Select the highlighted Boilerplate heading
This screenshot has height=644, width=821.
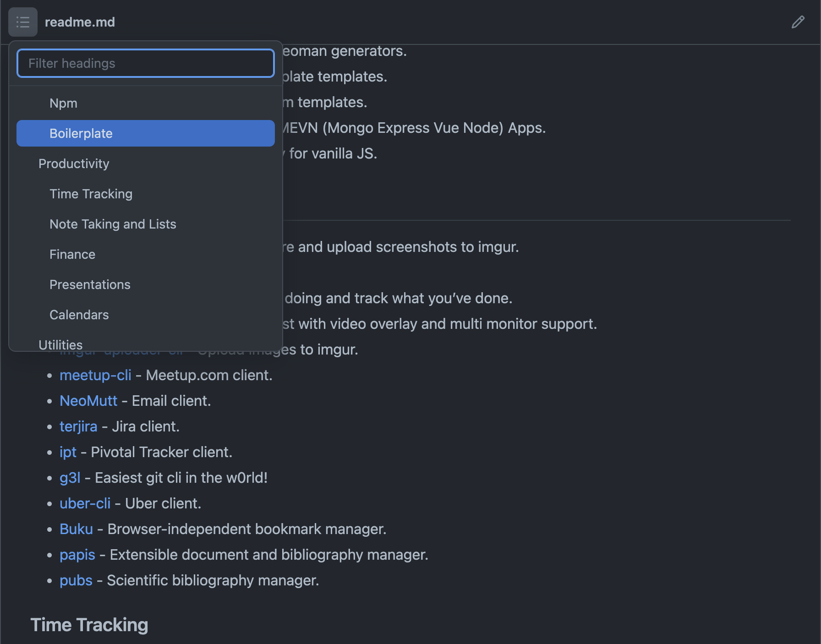81,133
